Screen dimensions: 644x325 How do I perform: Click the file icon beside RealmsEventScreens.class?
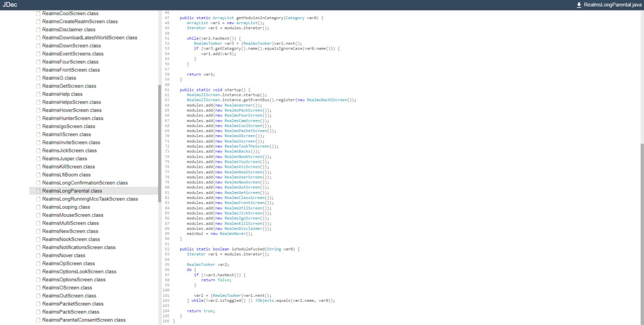coord(38,54)
